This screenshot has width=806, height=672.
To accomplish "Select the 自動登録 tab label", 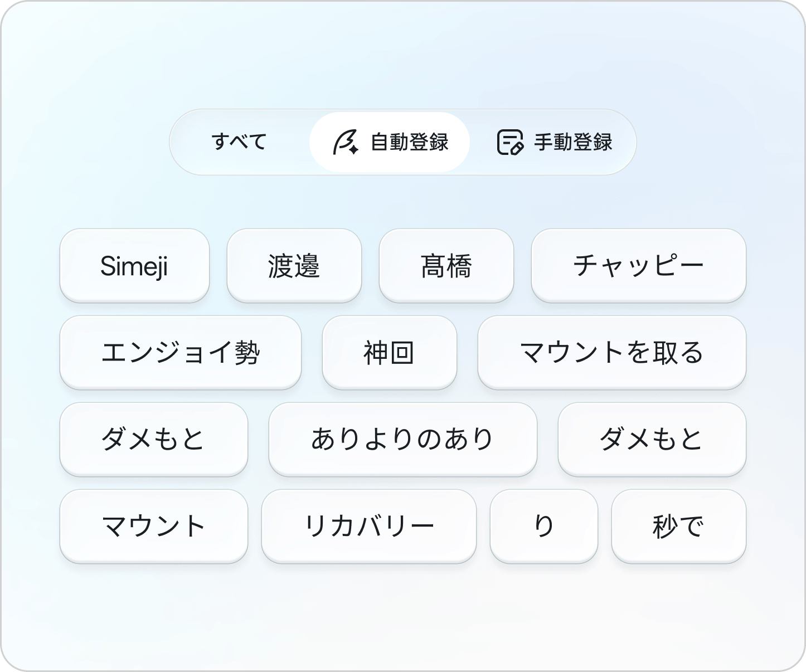I will click(x=410, y=142).
